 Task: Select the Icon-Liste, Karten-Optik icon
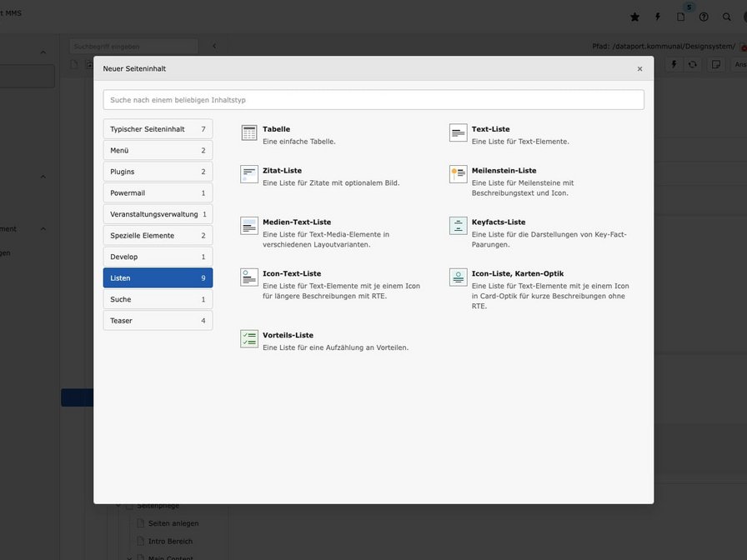[459, 277]
